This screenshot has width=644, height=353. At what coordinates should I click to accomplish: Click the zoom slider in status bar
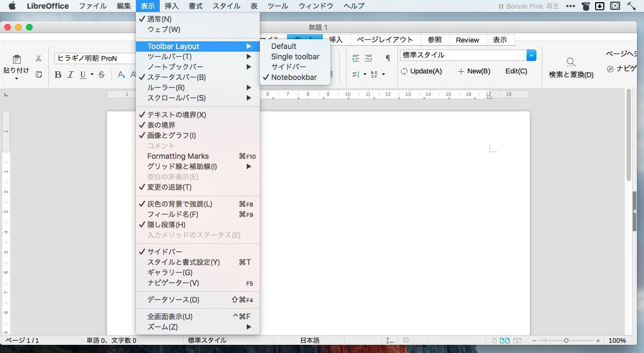pyautogui.click(x=566, y=340)
